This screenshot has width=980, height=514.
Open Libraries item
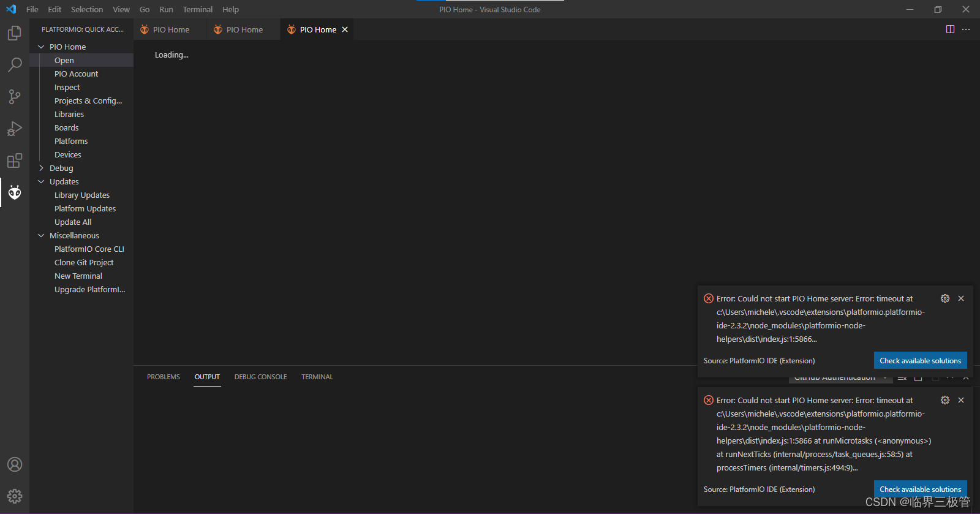pyautogui.click(x=81, y=114)
